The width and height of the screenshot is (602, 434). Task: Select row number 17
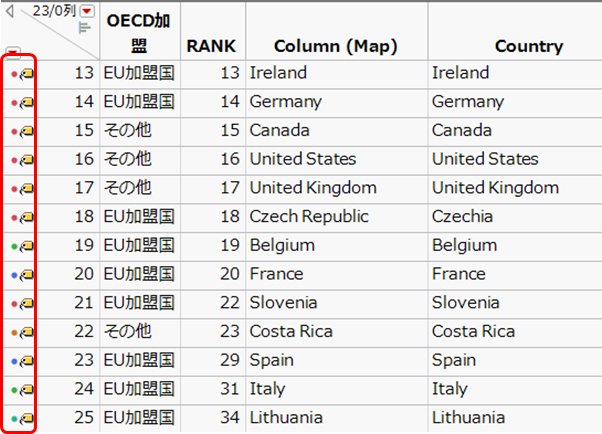[x=82, y=188]
